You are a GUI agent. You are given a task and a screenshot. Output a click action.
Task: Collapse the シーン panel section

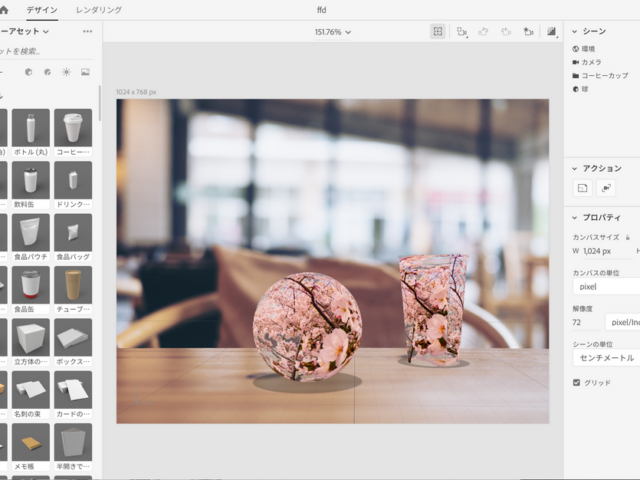click(575, 31)
